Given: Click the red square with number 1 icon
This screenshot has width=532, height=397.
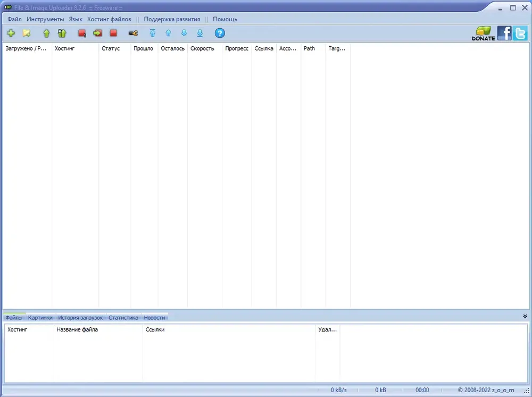Looking at the screenshot, I should 82,33.
